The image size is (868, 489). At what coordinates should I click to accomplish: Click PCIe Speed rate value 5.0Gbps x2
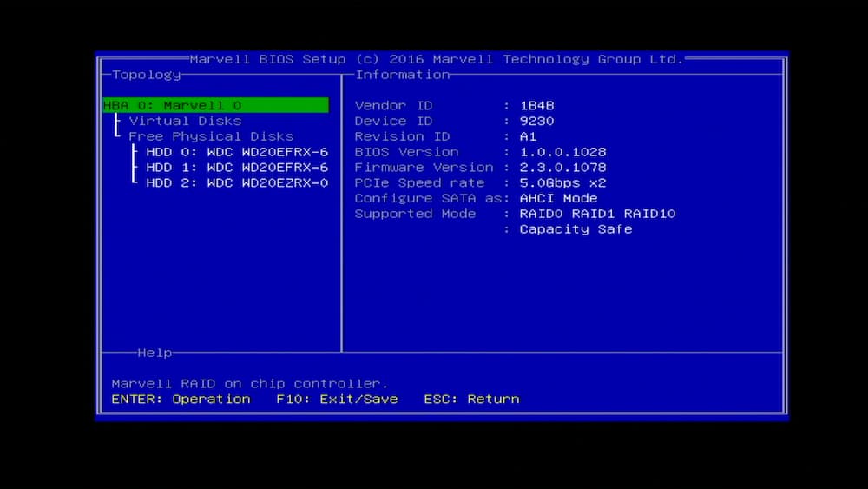pyautogui.click(x=562, y=182)
